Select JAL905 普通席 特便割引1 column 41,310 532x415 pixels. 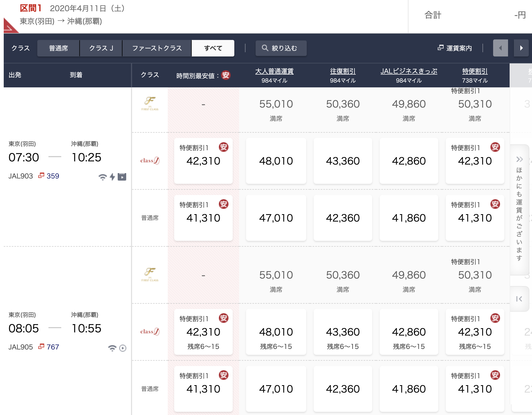[475, 389]
